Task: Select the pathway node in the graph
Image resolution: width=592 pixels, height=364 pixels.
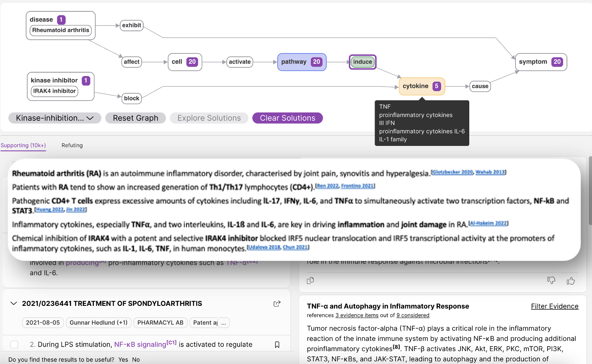Action: point(302,62)
